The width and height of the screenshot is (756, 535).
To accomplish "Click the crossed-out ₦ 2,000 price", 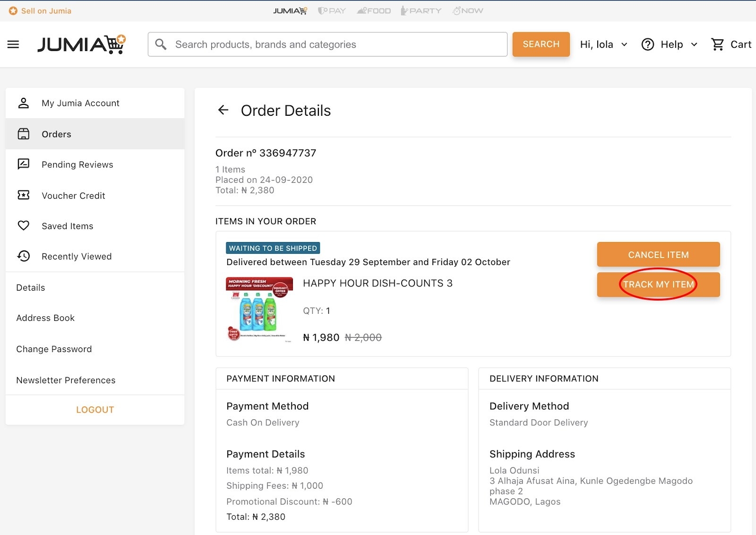I will point(363,337).
